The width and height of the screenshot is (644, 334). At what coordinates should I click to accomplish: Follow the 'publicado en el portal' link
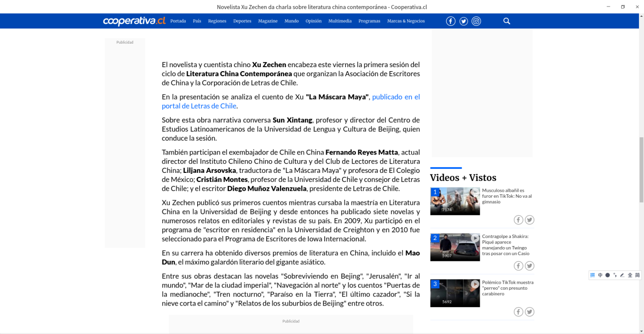(395, 97)
